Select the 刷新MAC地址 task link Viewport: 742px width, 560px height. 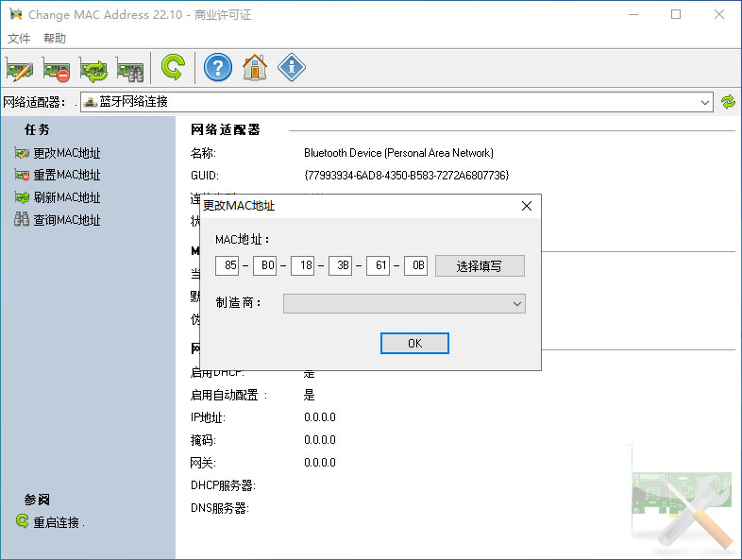point(67,197)
